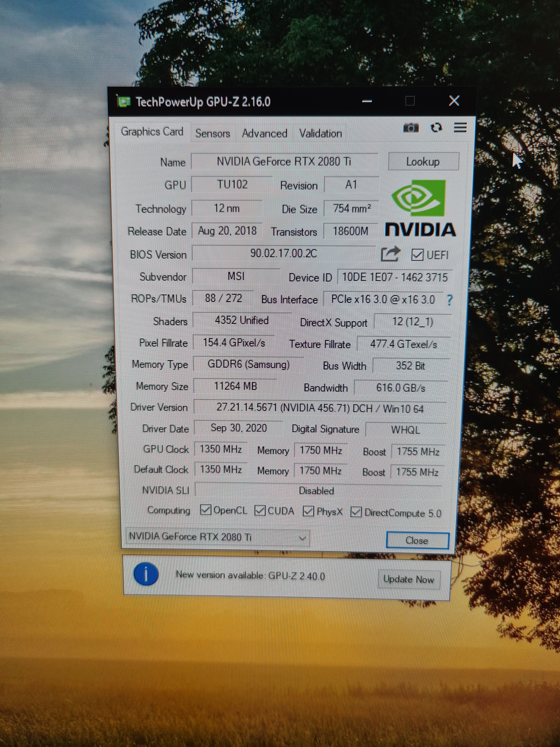Click the Revision field showing A1

(351, 185)
